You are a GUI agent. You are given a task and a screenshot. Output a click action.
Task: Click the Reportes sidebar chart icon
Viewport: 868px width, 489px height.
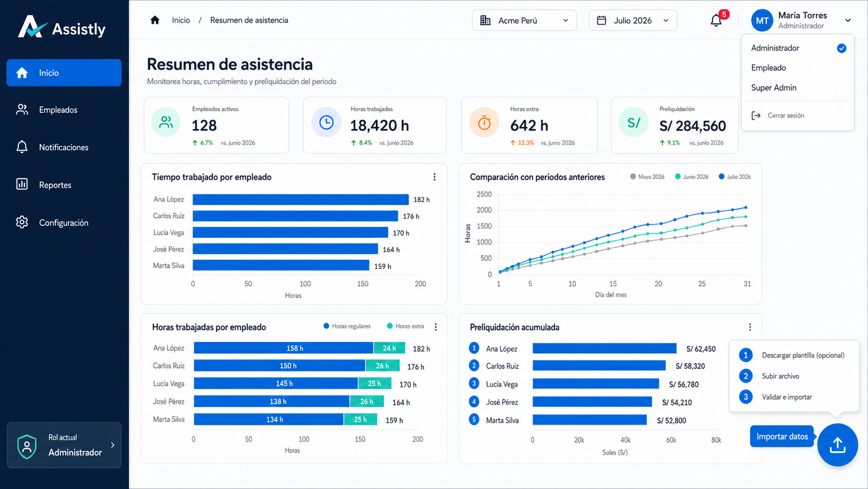(x=22, y=184)
